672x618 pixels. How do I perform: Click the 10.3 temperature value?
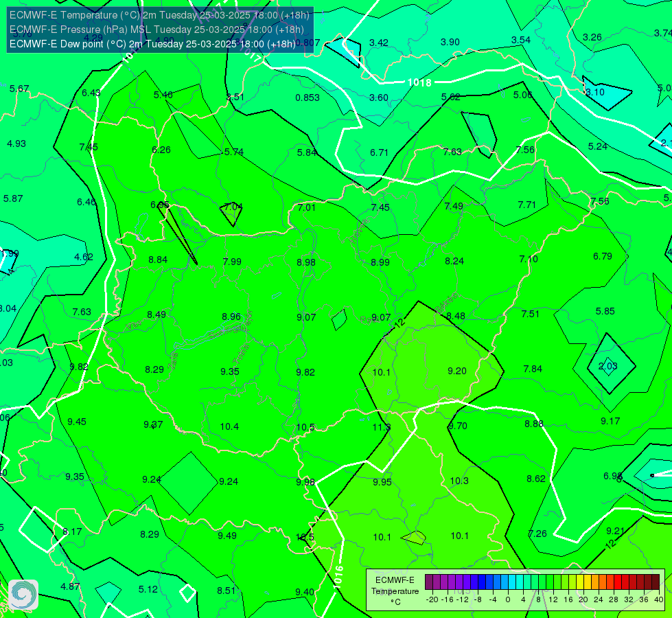click(459, 481)
